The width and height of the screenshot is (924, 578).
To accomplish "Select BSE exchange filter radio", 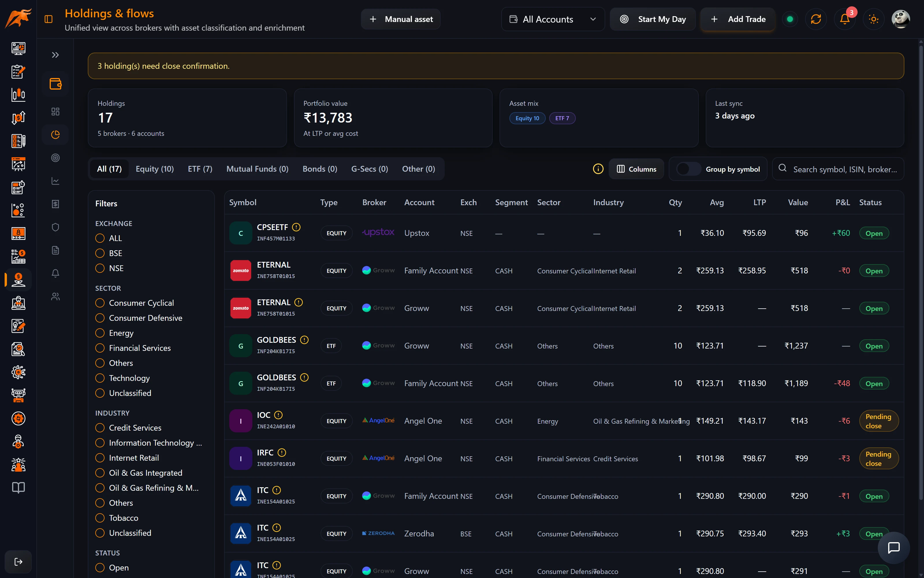I will 100,253.
